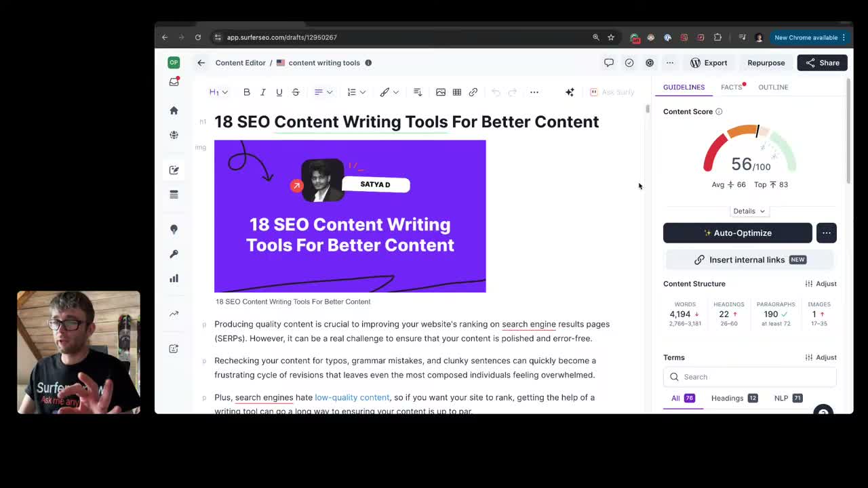Filter terms by Headings
Image resolution: width=868 pixels, height=488 pixels.
(734, 399)
